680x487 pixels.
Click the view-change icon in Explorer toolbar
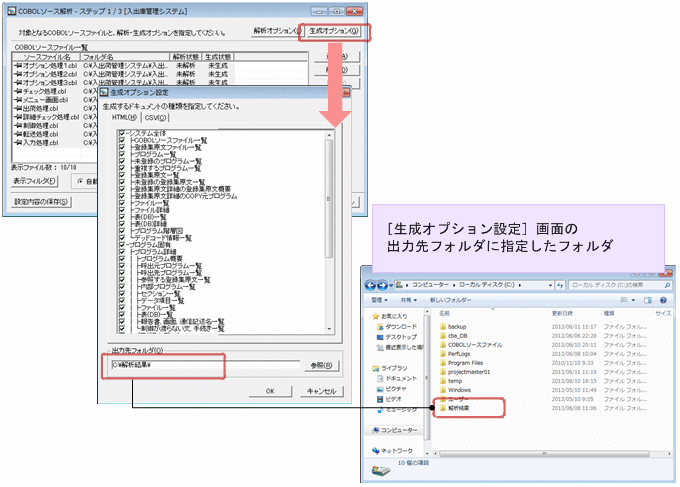coord(624,300)
